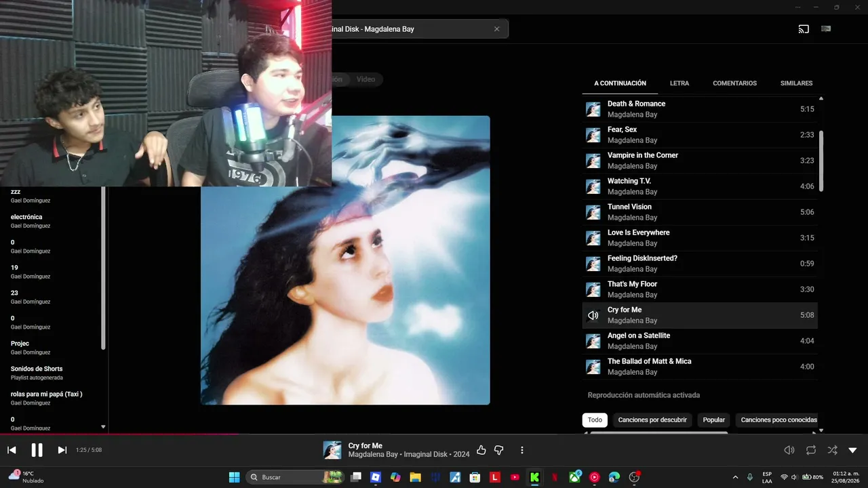This screenshot has height=488, width=868.
Task: Open the three-dot options menu in player bar
Action: [x=521, y=450]
